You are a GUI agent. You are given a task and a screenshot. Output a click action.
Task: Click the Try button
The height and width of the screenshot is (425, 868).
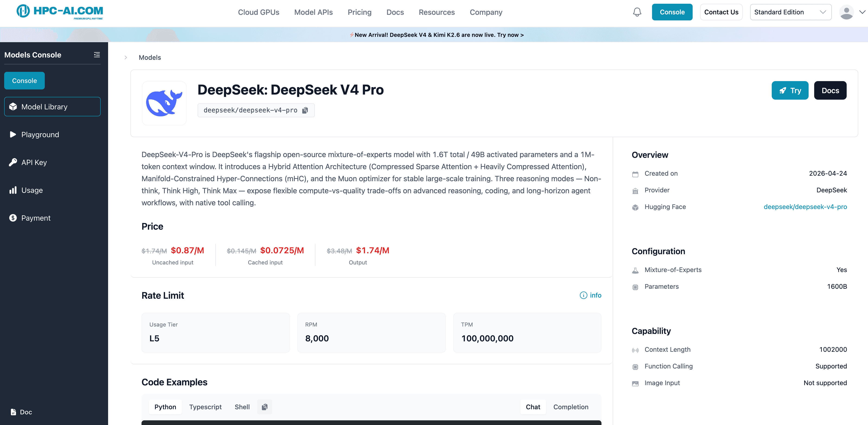pos(790,90)
